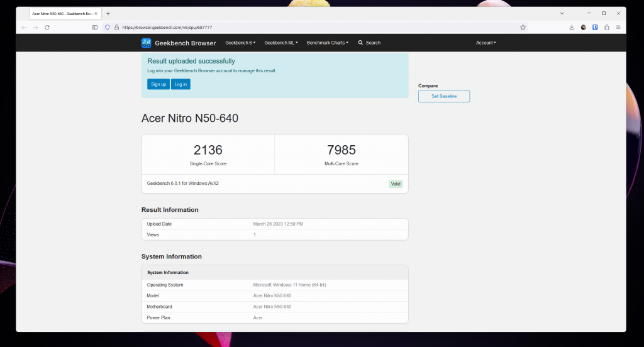The width and height of the screenshot is (644, 347).
Task: Click the Result uploaded successfully heading
Action: click(x=191, y=61)
